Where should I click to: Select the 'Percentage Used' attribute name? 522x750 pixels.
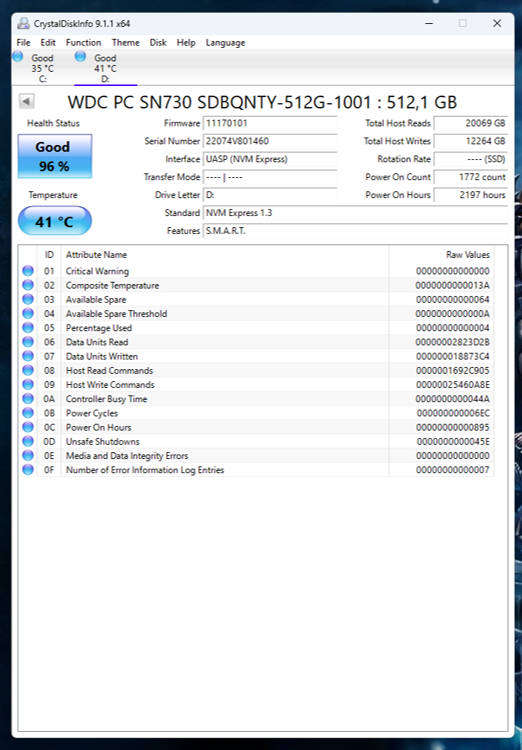(99, 328)
